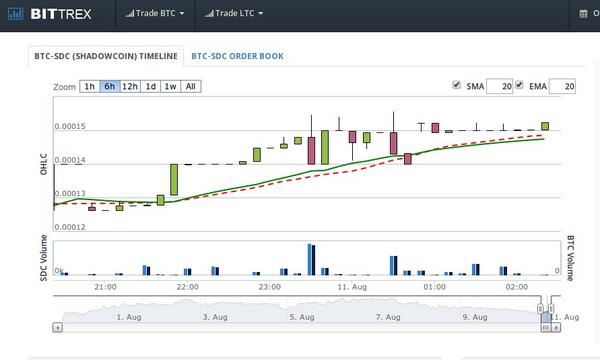600x360 pixels.
Task: Click the calendar icon in top bar
Action: (x=583, y=14)
